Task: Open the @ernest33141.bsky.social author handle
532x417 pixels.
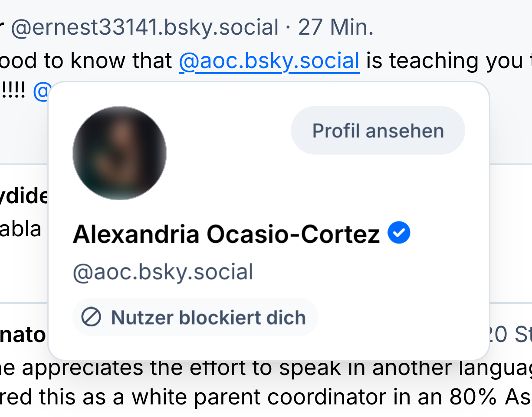Action: pyautogui.click(x=144, y=28)
